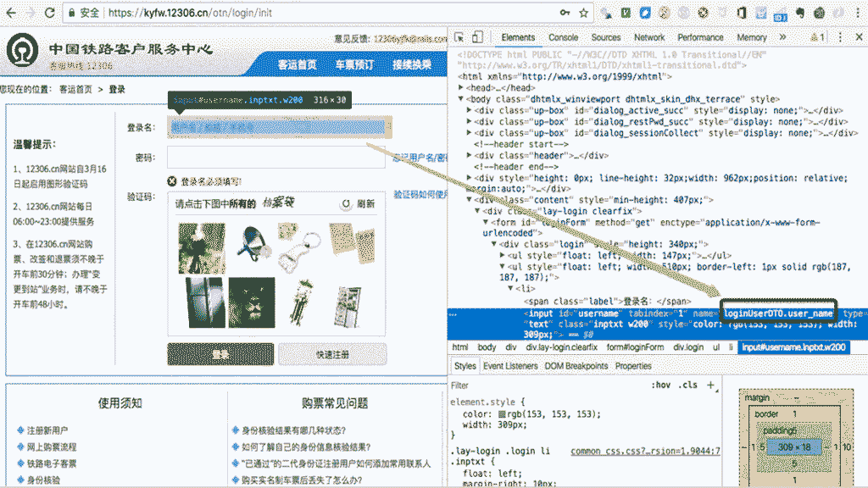Toggle the device toolbar in DevTools
The width and height of the screenshot is (868, 488).
pyautogui.click(x=477, y=37)
